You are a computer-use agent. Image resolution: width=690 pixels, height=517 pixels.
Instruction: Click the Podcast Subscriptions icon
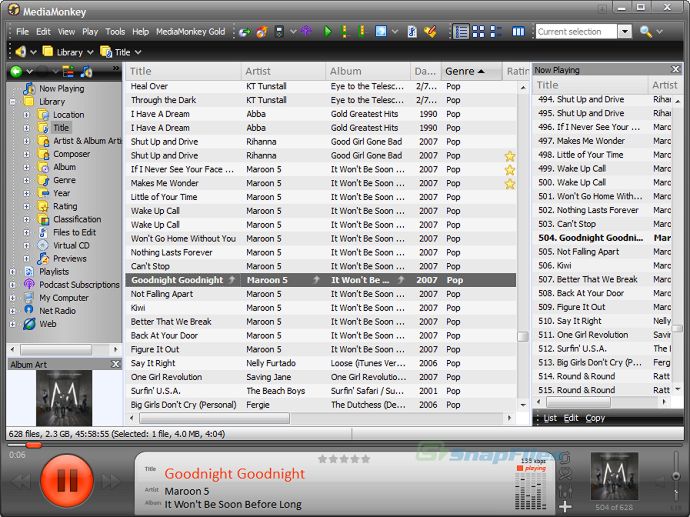click(x=29, y=284)
